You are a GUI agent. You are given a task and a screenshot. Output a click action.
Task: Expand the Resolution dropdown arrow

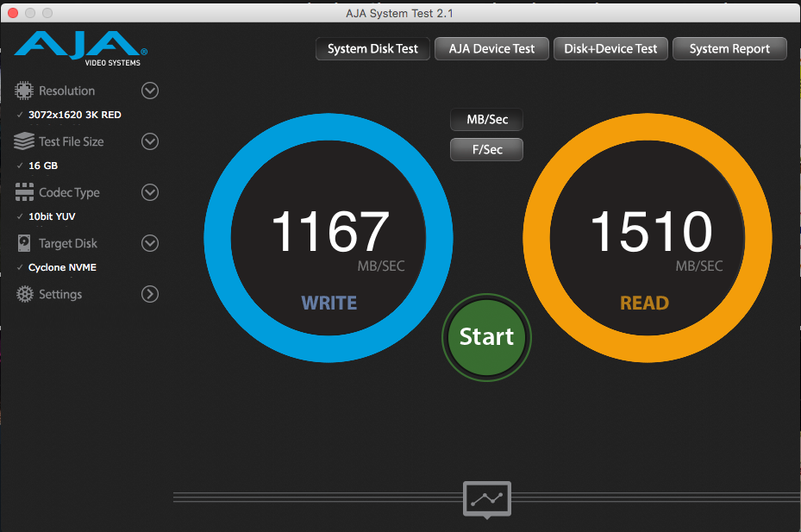click(x=150, y=91)
